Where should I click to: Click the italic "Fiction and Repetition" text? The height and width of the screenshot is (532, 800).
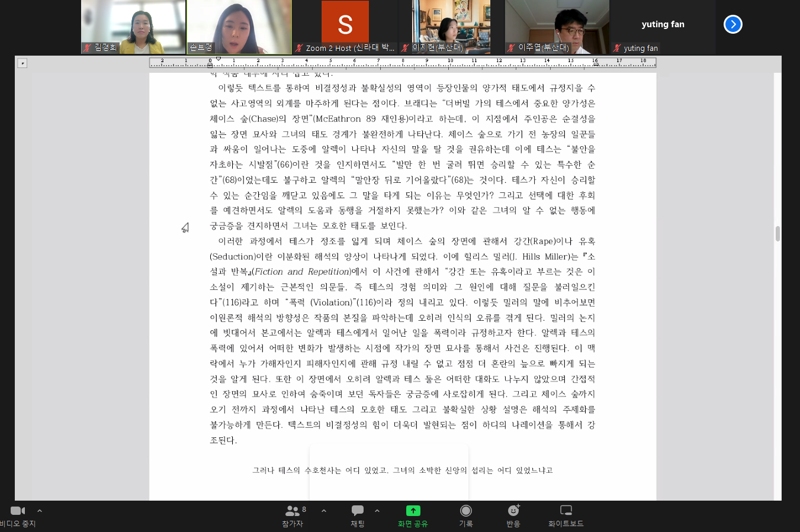[x=302, y=272]
